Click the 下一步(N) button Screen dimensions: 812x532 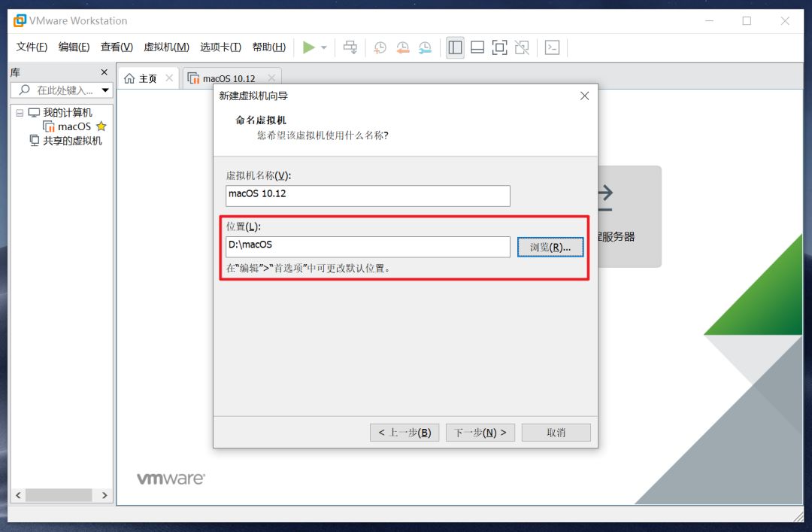tap(480, 433)
